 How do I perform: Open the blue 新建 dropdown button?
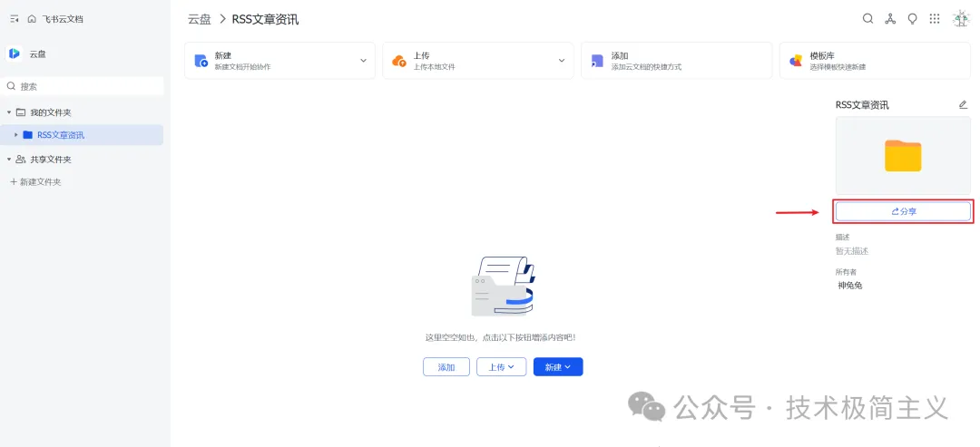[558, 367]
